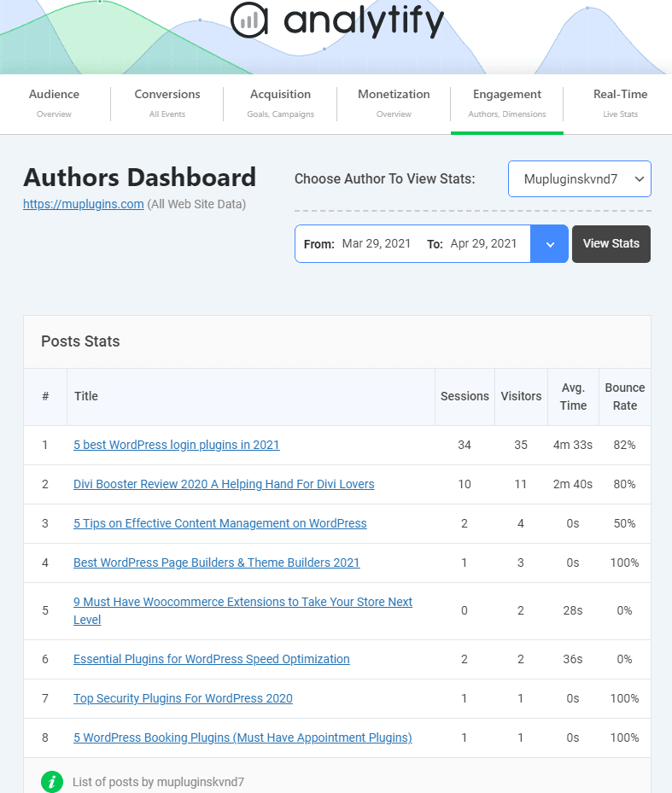
Task: Open the muplugins.com site link
Action: click(x=84, y=204)
